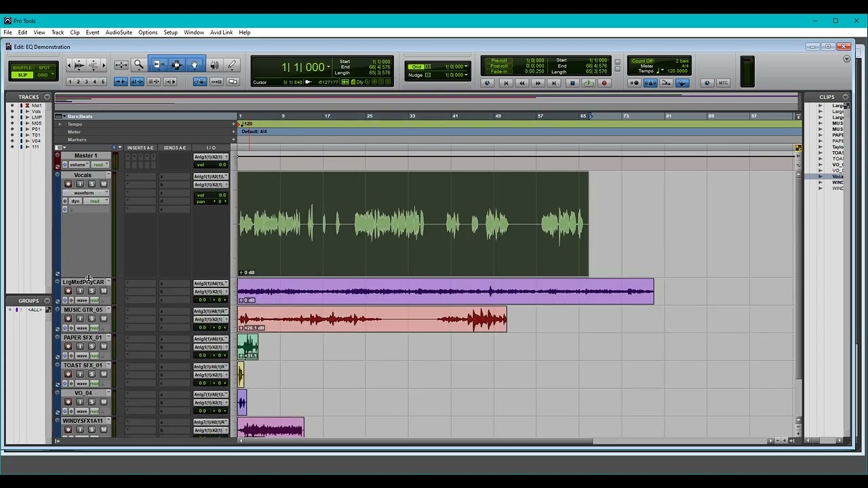Toggle Wait for Note button

635,83
